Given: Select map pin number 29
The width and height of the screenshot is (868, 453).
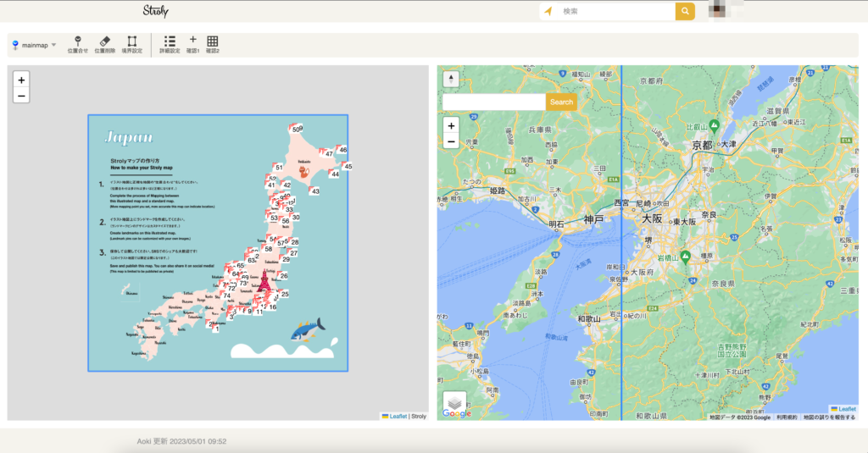Looking at the screenshot, I should pos(286,259).
